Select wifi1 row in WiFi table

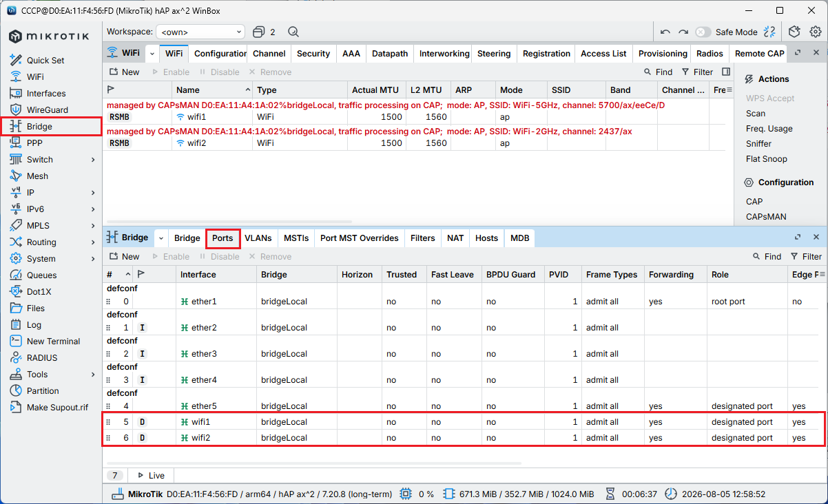coord(417,117)
